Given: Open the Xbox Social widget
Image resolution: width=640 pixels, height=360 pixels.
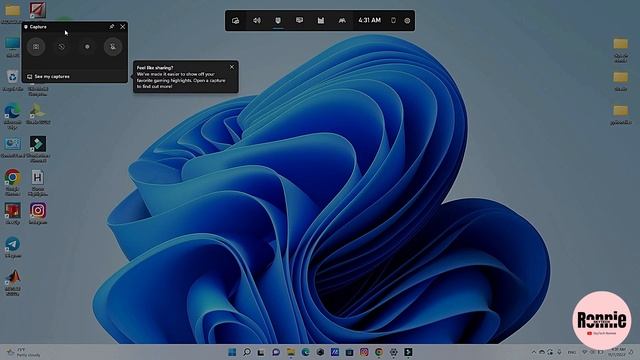Looking at the screenshot, I should (342, 20).
